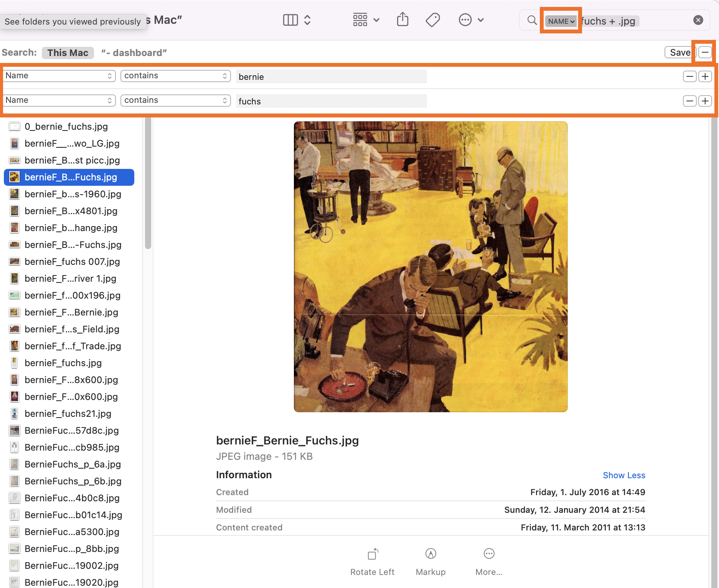Click the Tags toolbar icon
This screenshot has height=588, width=719.
[x=433, y=20]
